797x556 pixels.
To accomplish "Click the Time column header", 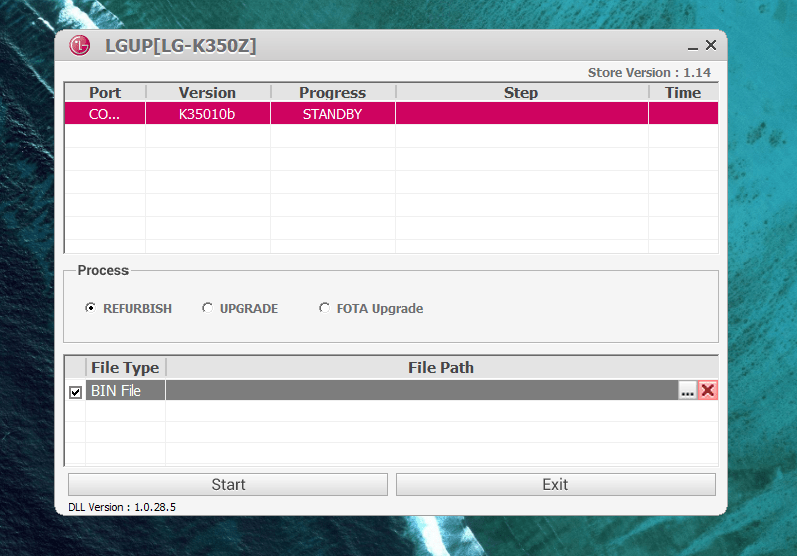I will pos(683,92).
